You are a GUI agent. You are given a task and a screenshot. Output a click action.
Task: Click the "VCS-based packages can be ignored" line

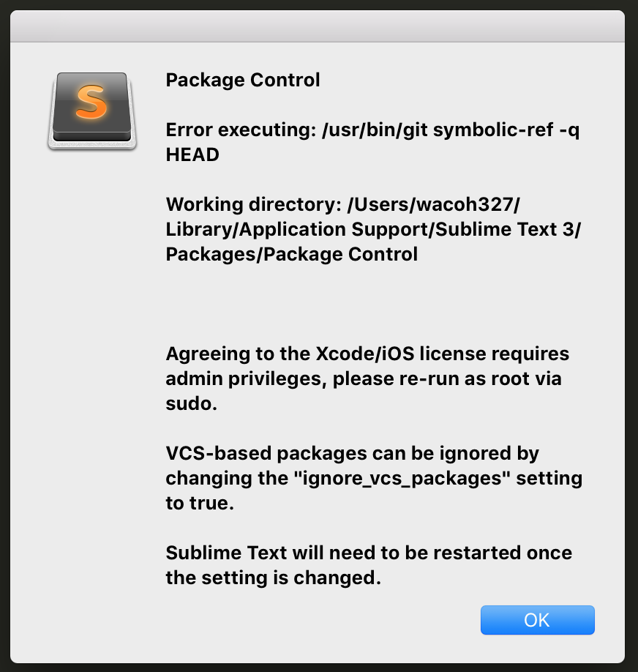352,453
